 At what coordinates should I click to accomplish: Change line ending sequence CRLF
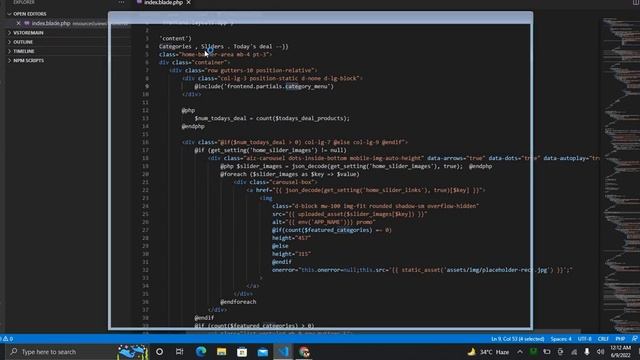[603, 339]
